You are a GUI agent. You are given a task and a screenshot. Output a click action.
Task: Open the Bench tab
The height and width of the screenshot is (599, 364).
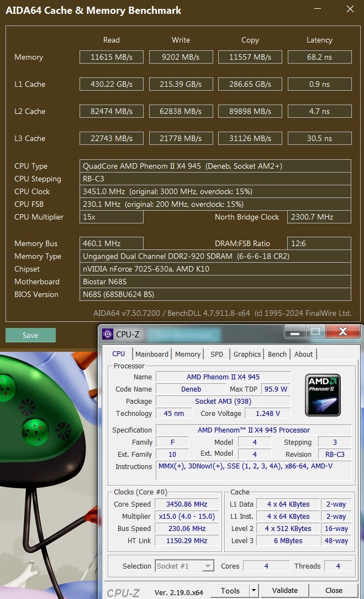277,354
